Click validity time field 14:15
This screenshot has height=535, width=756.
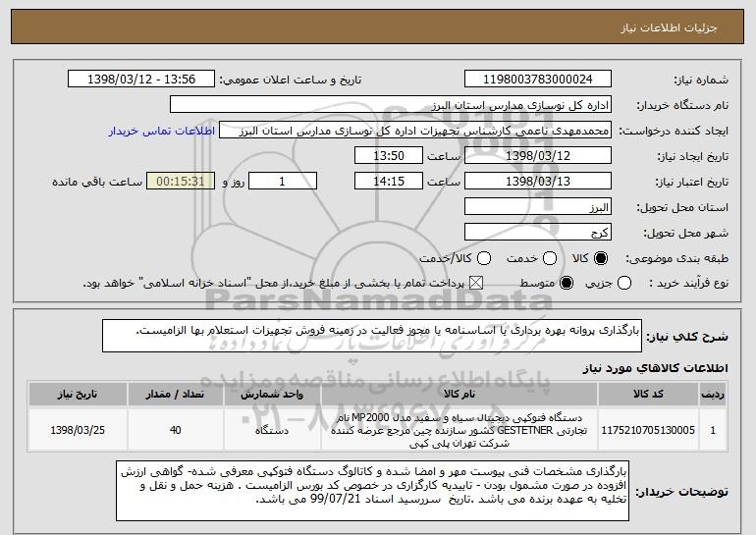tap(389, 182)
